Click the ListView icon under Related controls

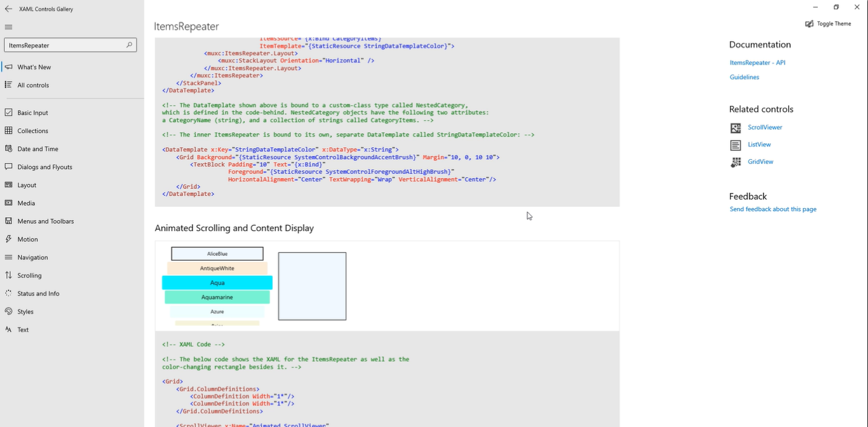pyautogui.click(x=736, y=145)
